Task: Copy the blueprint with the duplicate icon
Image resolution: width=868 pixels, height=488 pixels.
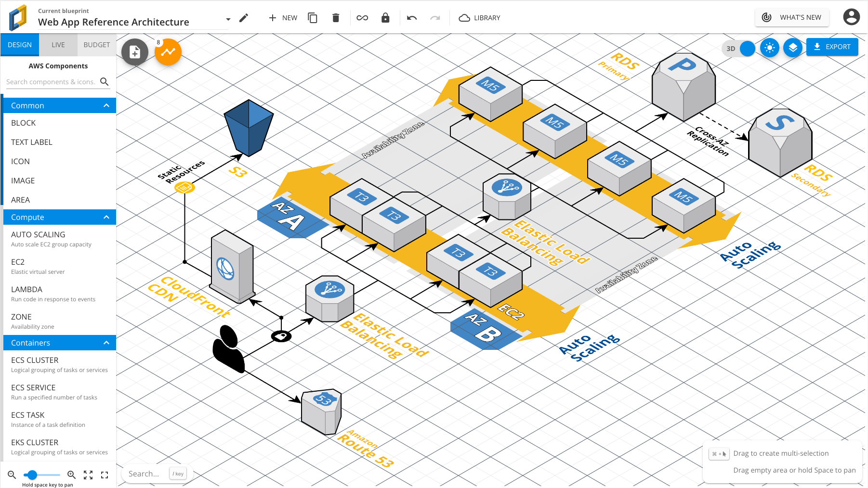Action: [312, 17]
